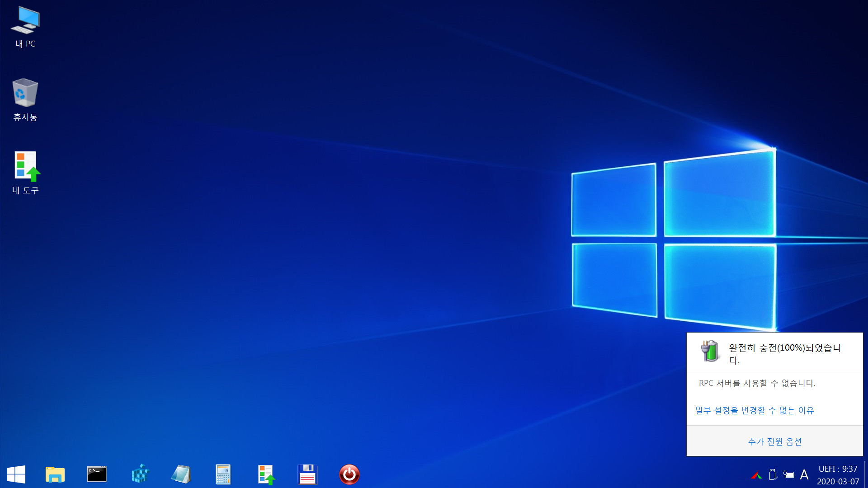This screenshot has height=488, width=868.
Task: Click the red power shutdown icon
Action: [x=349, y=474]
